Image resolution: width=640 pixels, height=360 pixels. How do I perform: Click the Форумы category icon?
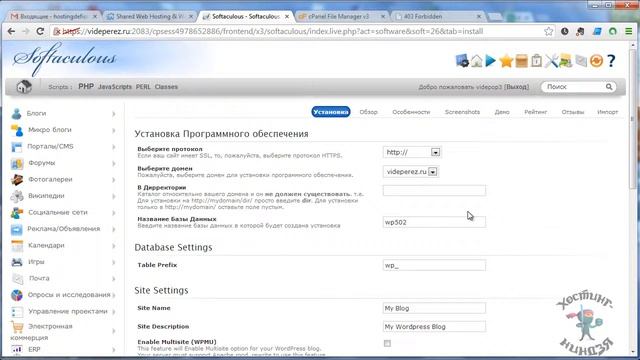(x=17, y=163)
